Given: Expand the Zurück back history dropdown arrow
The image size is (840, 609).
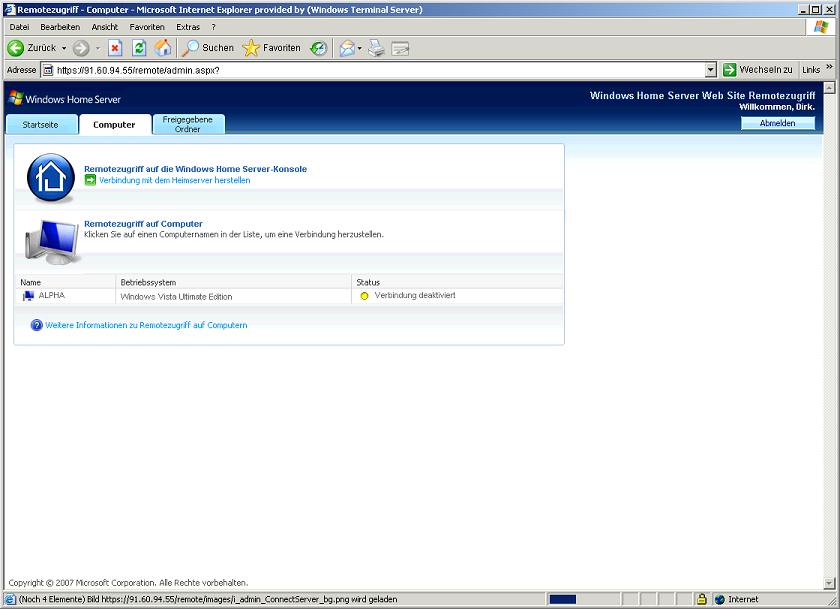Looking at the screenshot, I should (64, 48).
